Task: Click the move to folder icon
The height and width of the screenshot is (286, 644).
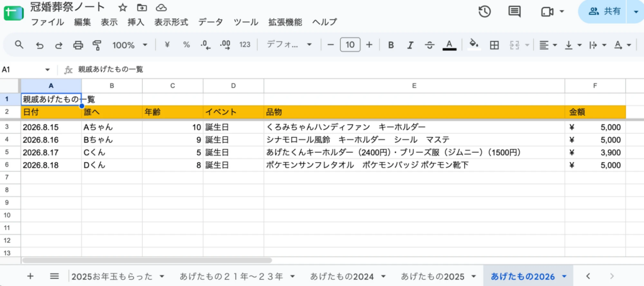Action: (142, 8)
